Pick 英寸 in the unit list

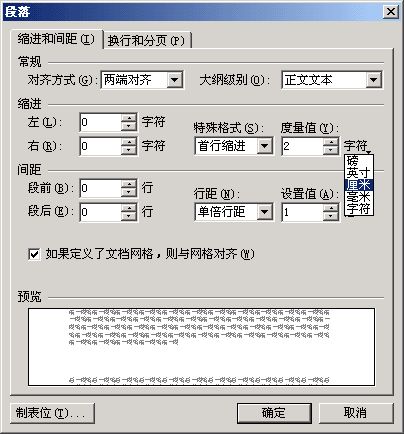coord(359,173)
